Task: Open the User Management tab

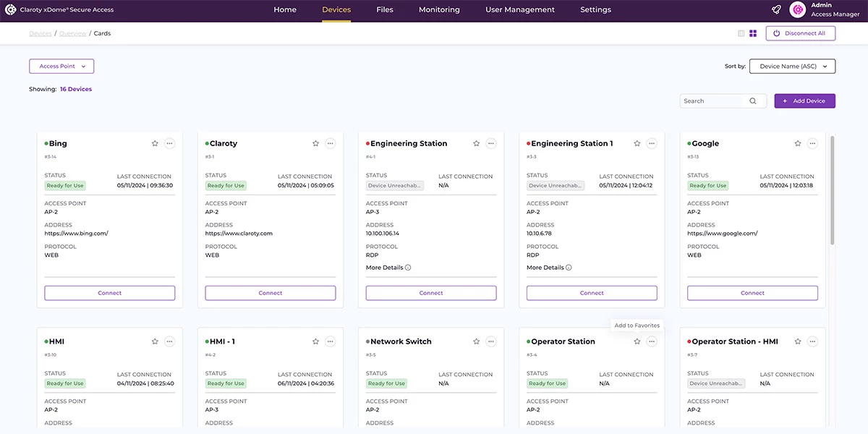Action: [520, 10]
